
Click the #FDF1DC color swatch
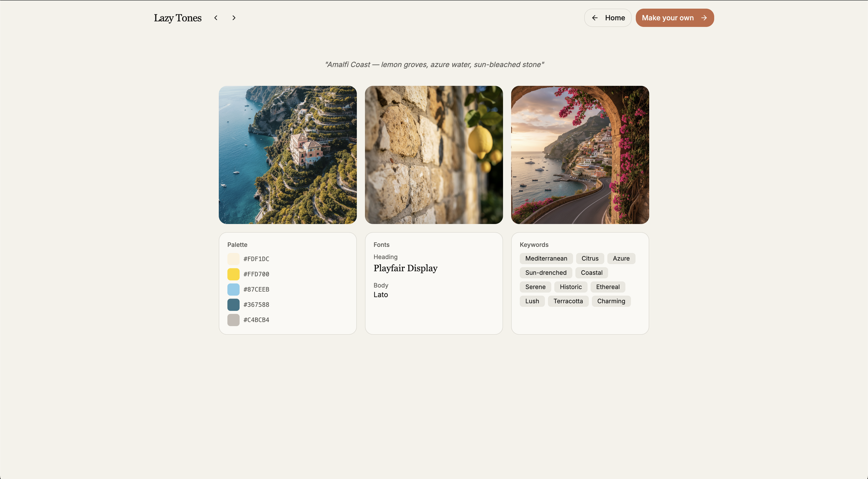(233, 259)
